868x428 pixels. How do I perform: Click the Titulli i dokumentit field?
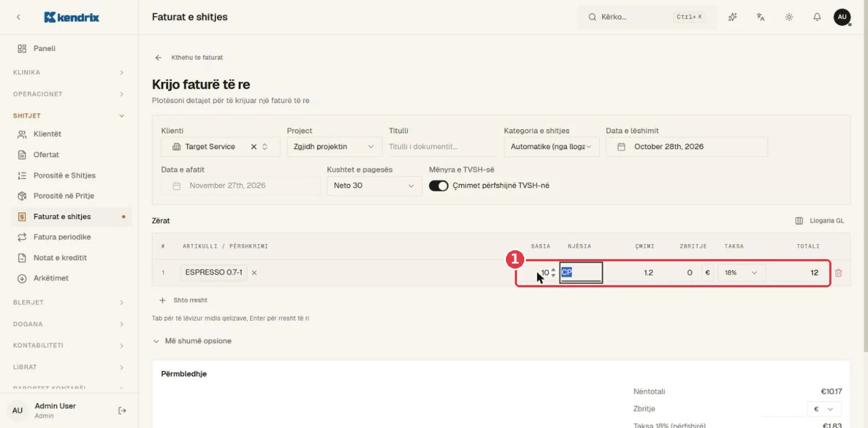pyautogui.click(x=442, y=147)
